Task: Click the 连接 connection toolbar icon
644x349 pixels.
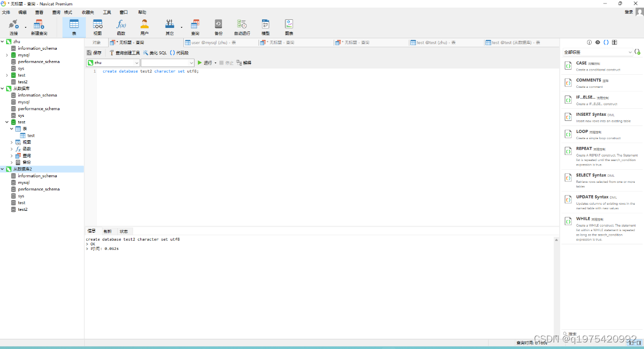Action: coord(14,24)
